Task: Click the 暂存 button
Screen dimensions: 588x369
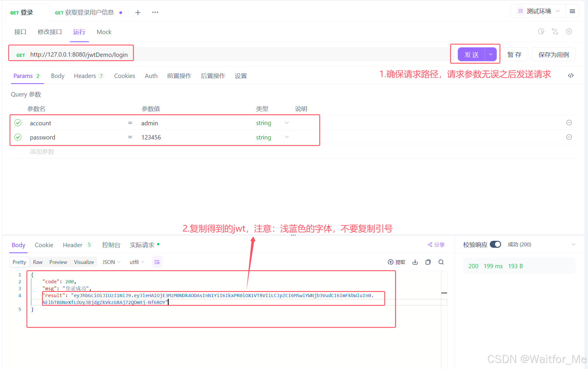Action: [x=514, y=55]
